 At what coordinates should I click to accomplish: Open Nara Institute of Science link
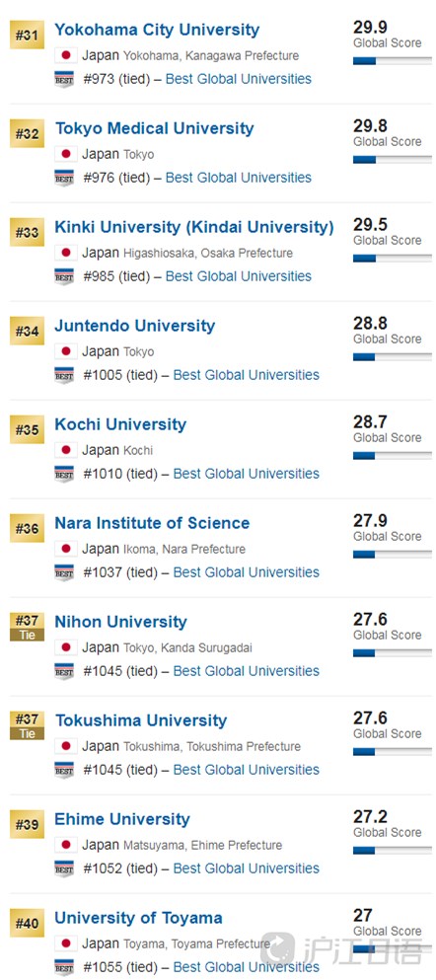tap(152, 523)
